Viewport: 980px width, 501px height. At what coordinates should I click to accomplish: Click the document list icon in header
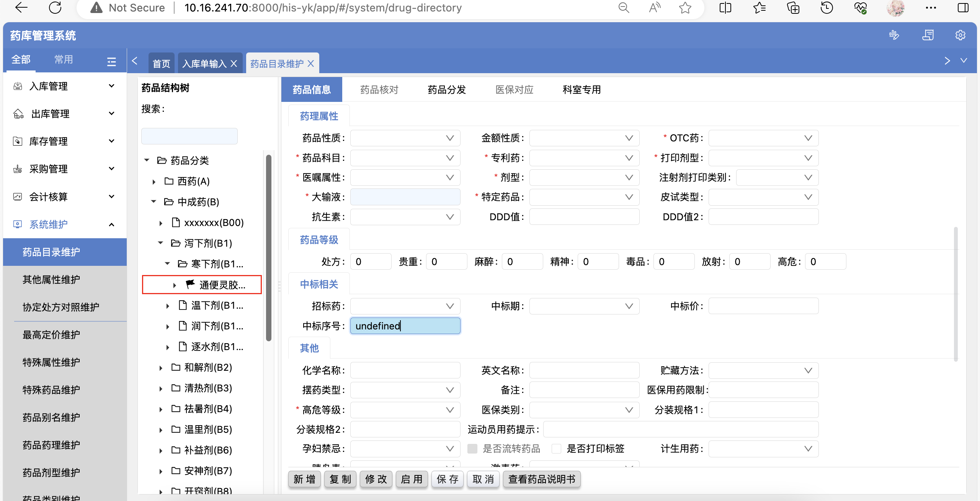928,35
